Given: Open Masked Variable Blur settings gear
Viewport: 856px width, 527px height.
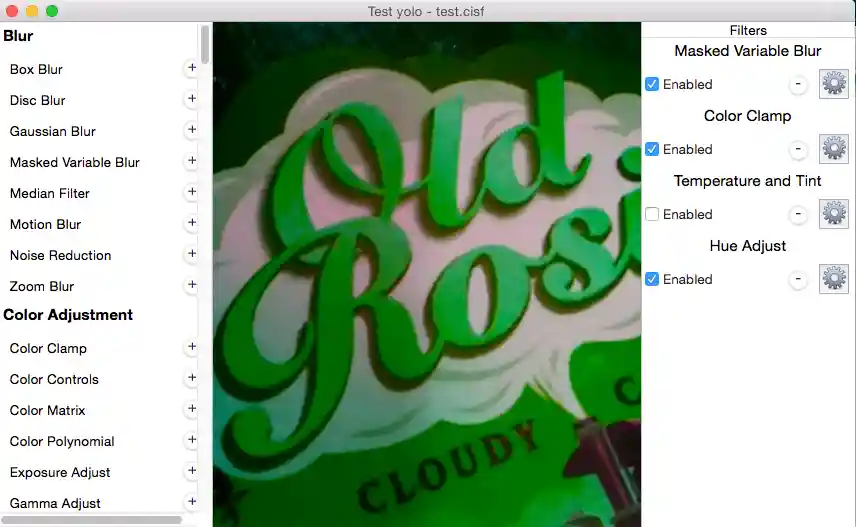Looking at the screenshot, I should coord(834,84).
